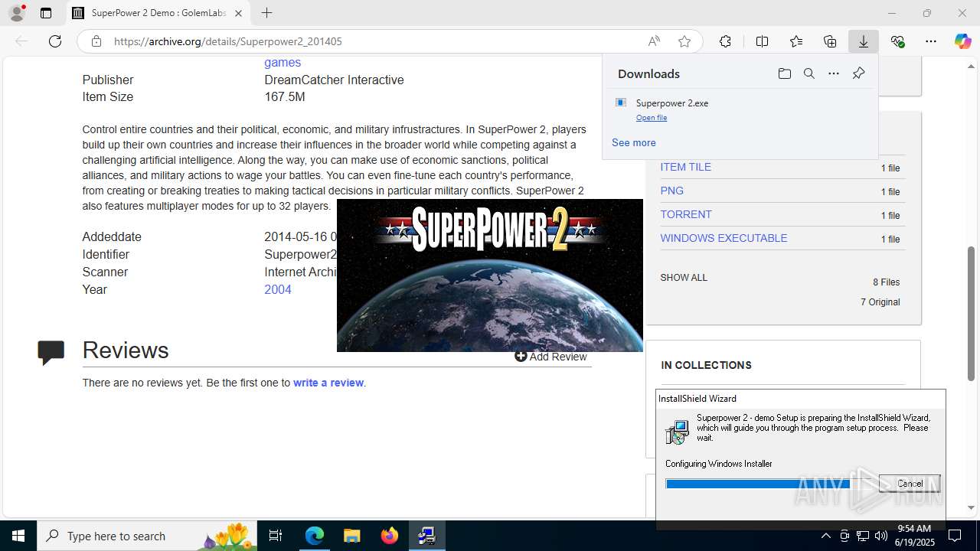Open ITEM TILE download option
The width and height of the screenshot is (980, 551).
click(x=686, y=167)
